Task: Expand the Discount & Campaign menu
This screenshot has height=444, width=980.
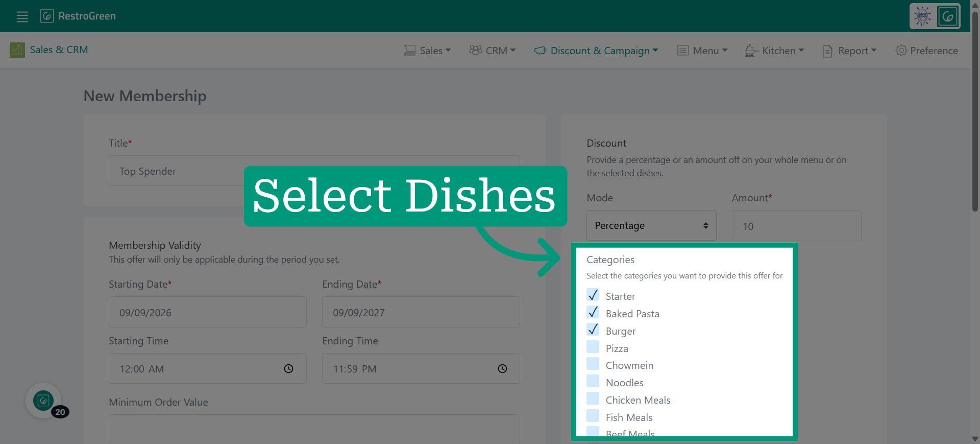Action: (x=596, y=51)
